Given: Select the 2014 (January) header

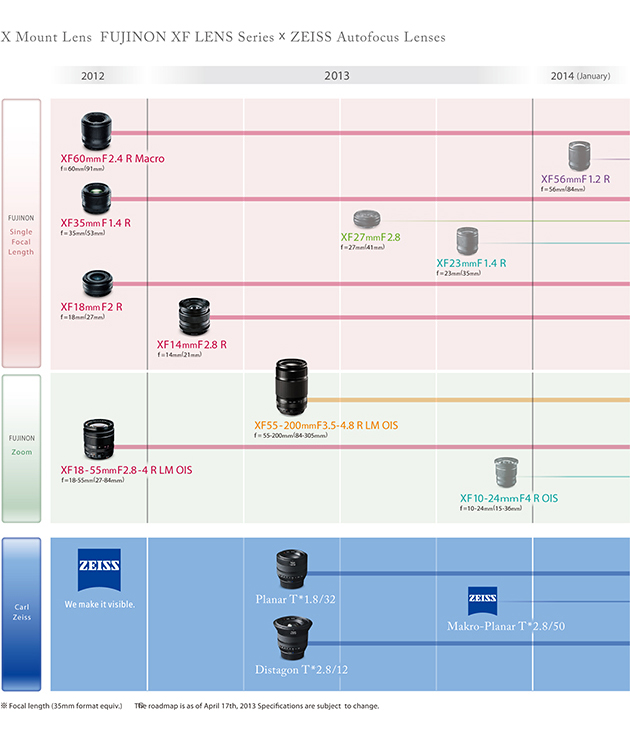Looking at the screenshot, I should click(x=580, y=76).
